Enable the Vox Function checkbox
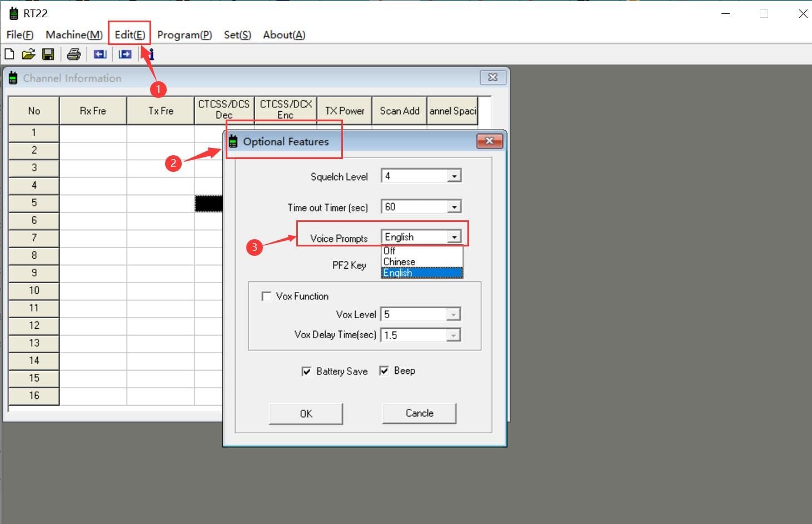Image resolution: width=812 pixels, height=524 pixels. tap(266, 296)
